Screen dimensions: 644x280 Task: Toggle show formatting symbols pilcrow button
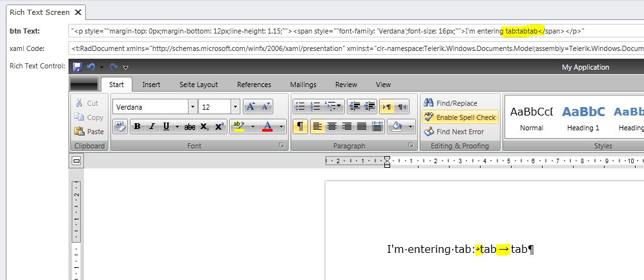click(300, 126)
